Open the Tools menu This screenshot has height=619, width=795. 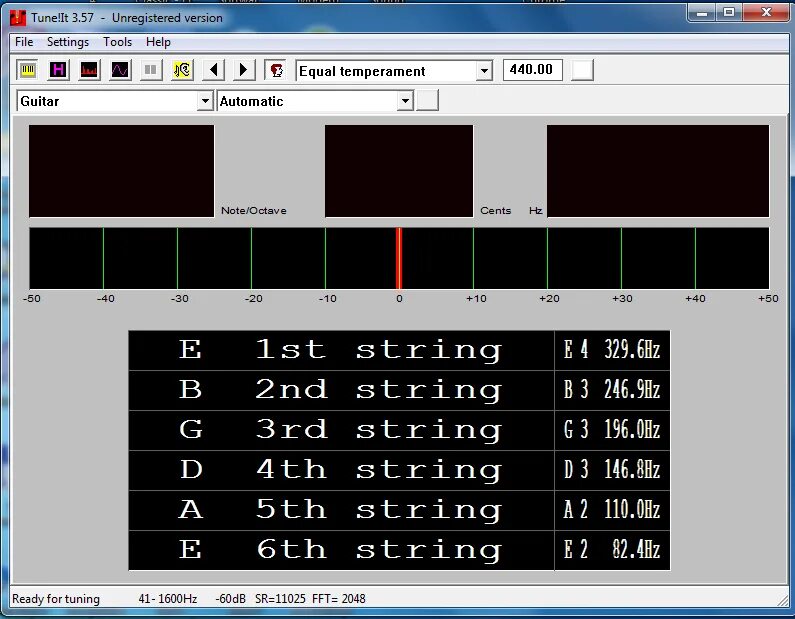coord(118,42)
